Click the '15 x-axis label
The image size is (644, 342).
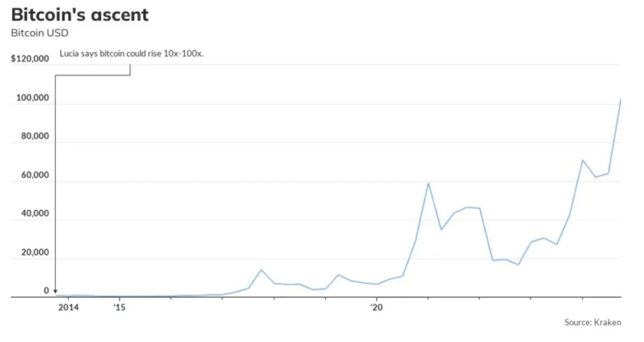(x=119, y=307)
